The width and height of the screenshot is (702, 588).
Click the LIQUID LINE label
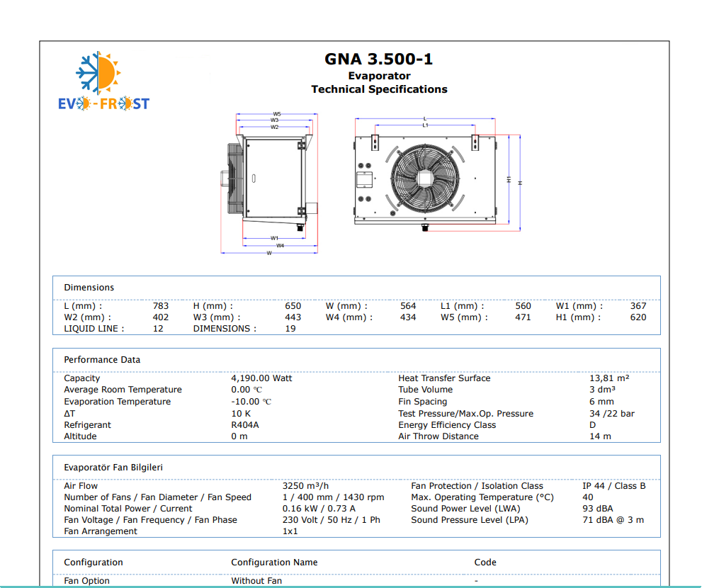[94, 329]
